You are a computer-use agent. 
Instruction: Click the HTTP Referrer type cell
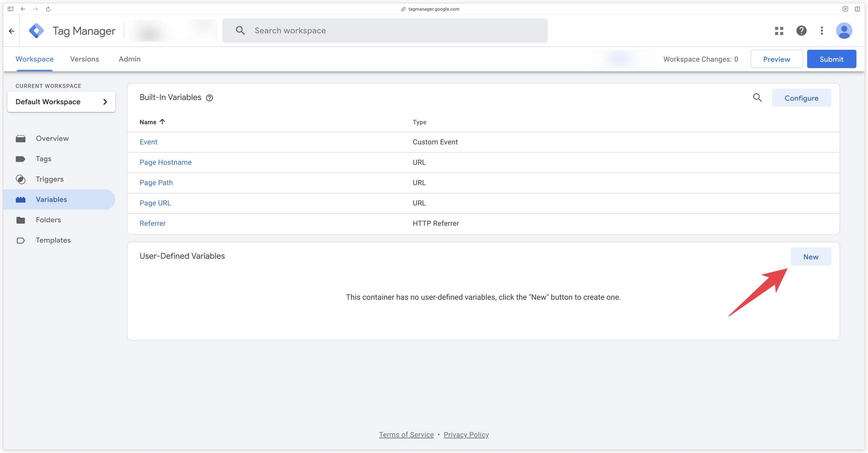[436, 223]
